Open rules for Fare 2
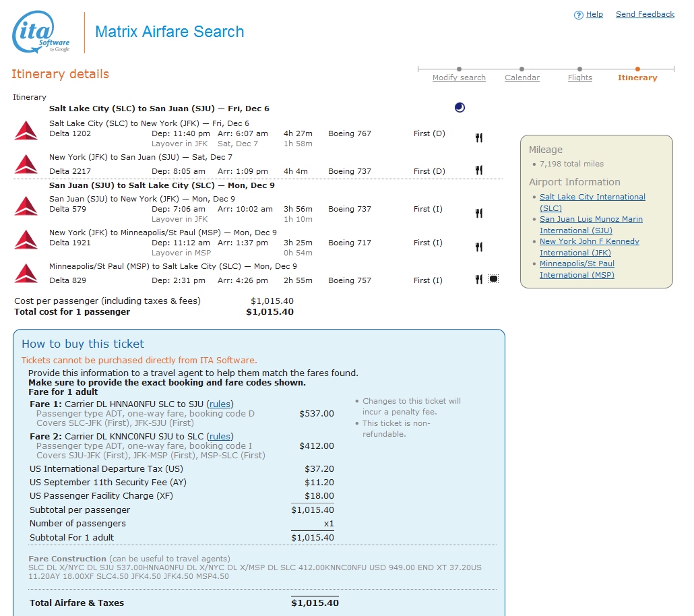Image resolution: width=694 pixels, height=616 pixels. [x=220, y=436]
